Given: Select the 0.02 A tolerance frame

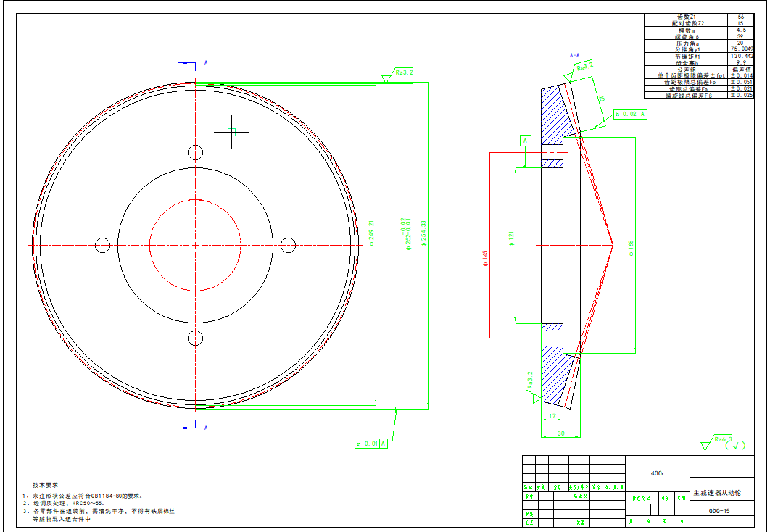Looking at the screenshot, I should pyautogui.click(x=630, y=114).
